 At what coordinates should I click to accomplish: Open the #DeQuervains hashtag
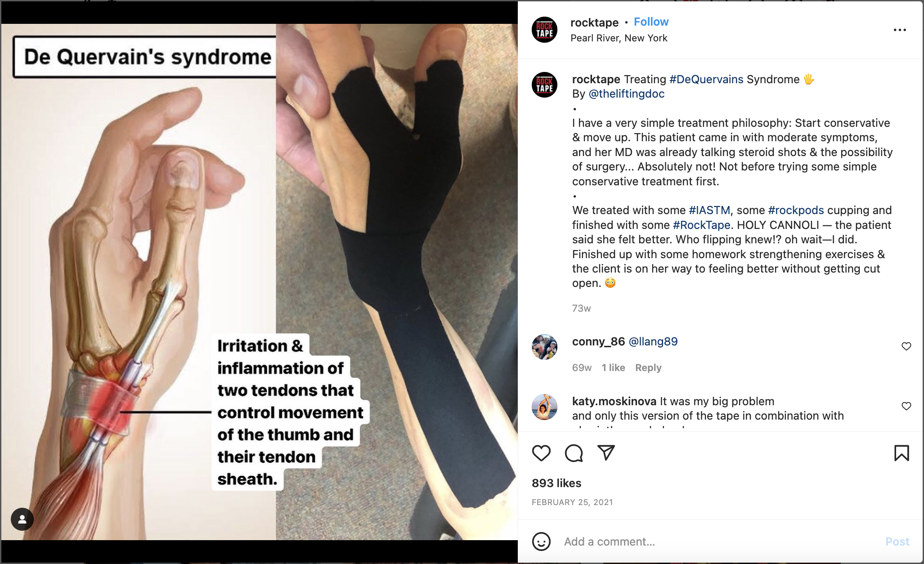pyautogui.click(x=706, y=80)
